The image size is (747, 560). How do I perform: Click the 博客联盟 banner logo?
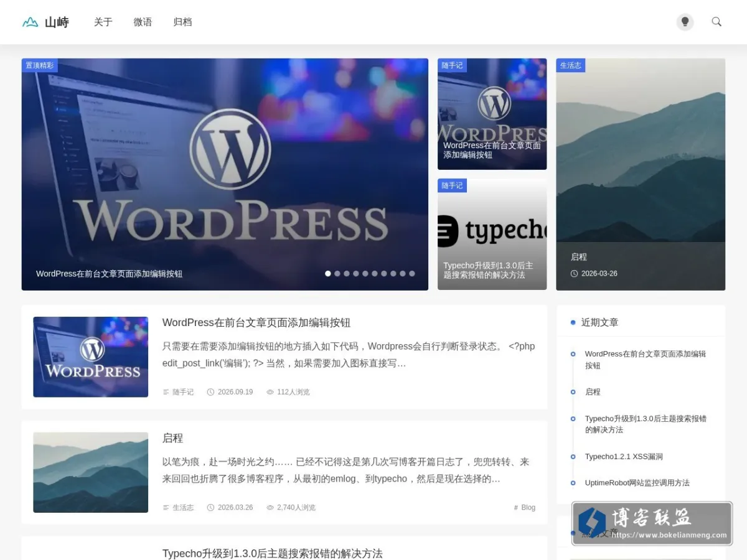[x=652, y=523]
